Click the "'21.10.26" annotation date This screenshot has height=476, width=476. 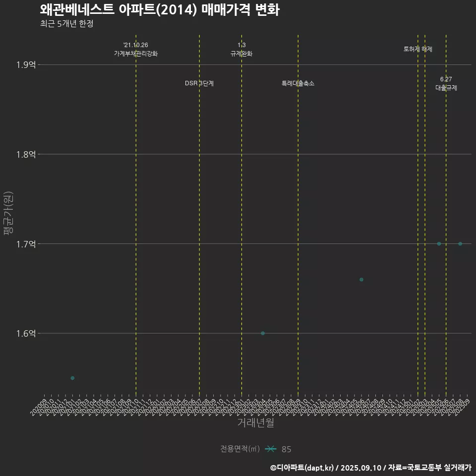(136, 45)
